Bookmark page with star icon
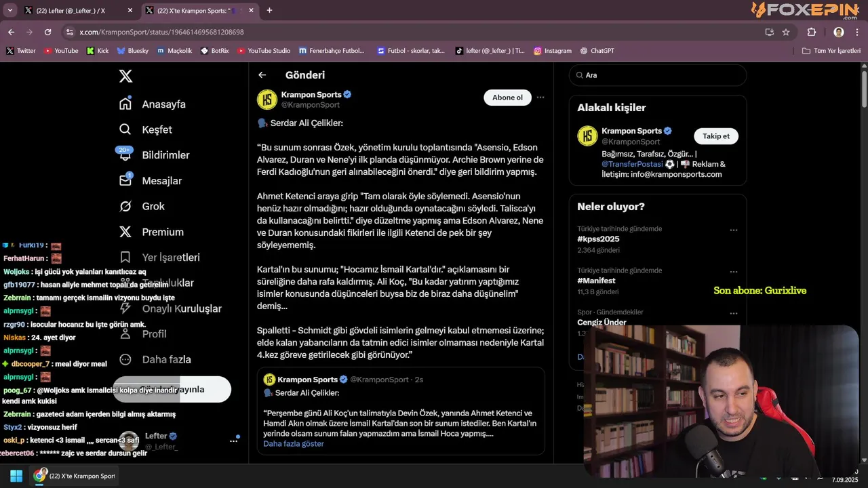The width and height of the screenshot is (868, 488). (786, 32)
